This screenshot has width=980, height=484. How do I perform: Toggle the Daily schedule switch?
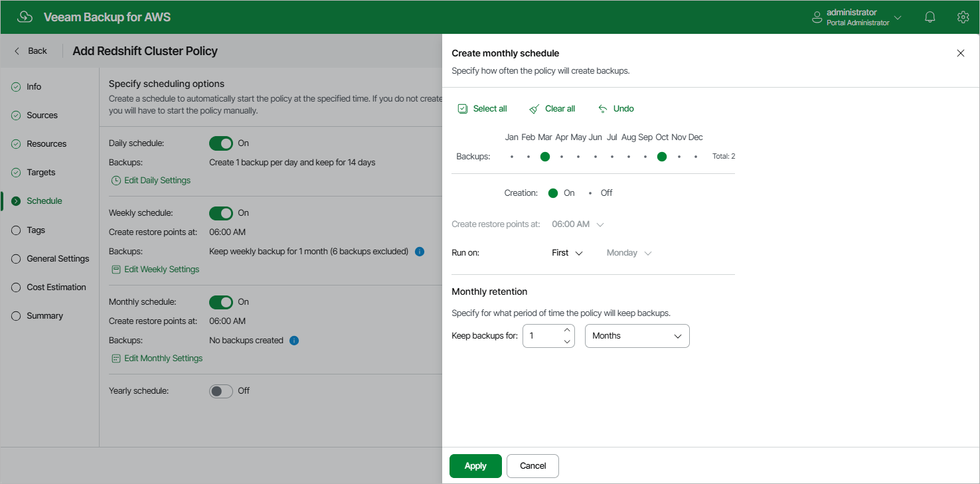tap(221, 143)
